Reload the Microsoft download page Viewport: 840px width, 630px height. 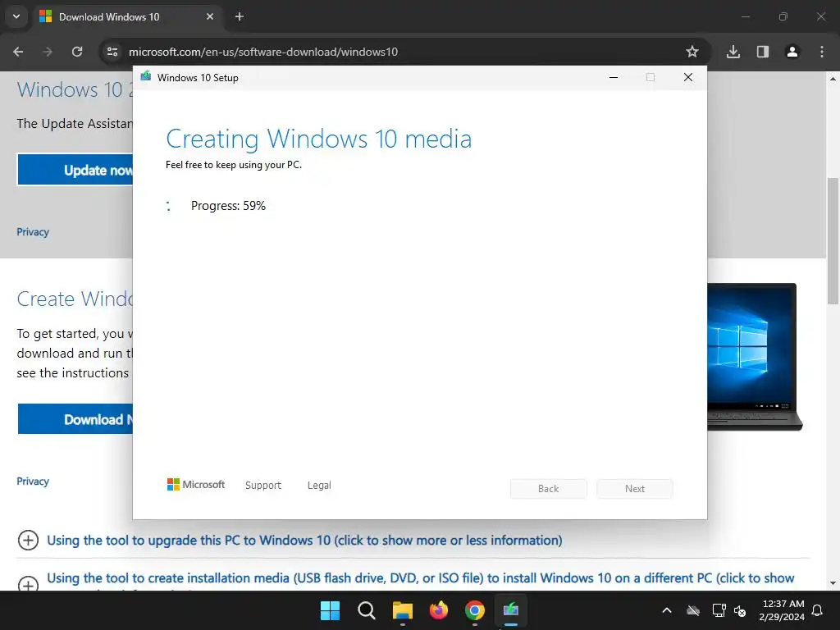[77, 52]
